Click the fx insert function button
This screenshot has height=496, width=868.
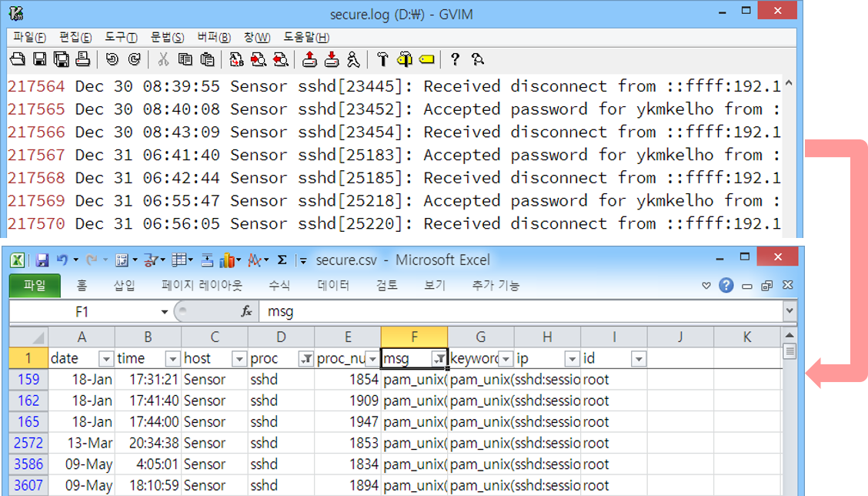pyautogui.click(x=247, y=311)
